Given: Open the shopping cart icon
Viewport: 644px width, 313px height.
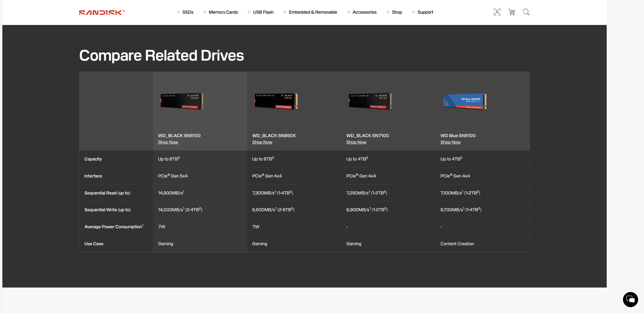Looking at the screenshot, I should click(512, 12).
